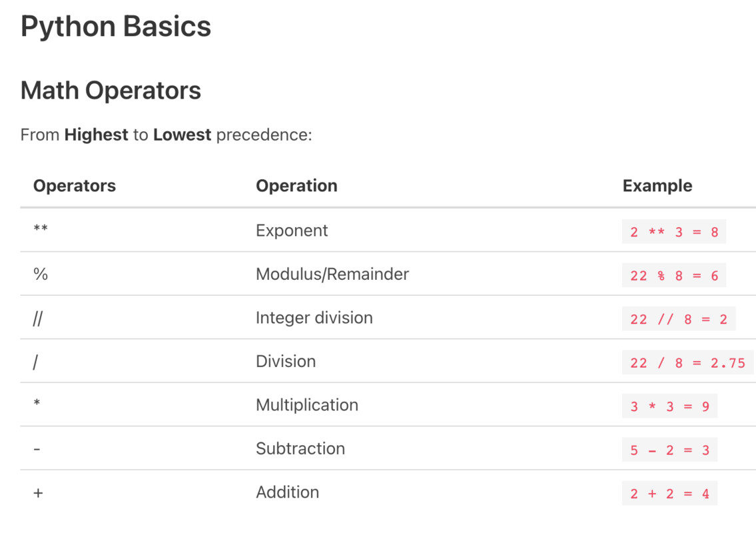Click the Exponent operation text
The height and width of the screenshot is (533, 756).
pyautogui.click(x=292, y=231)
